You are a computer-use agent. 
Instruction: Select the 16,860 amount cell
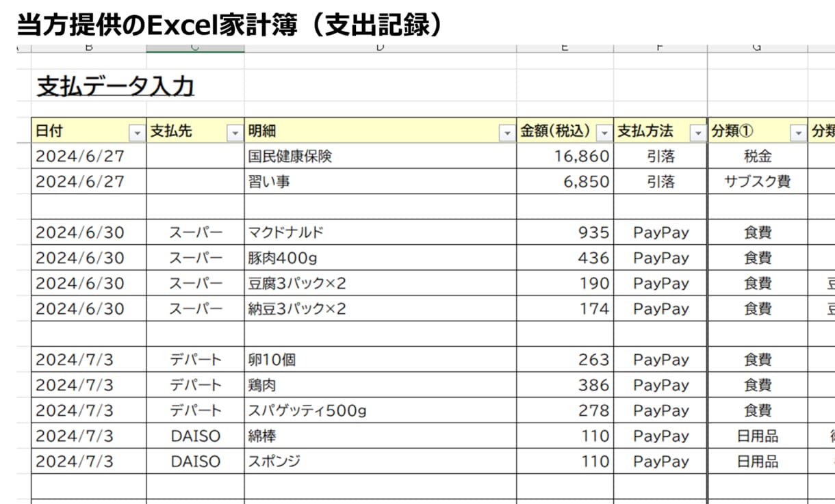[x=565, y=157]
